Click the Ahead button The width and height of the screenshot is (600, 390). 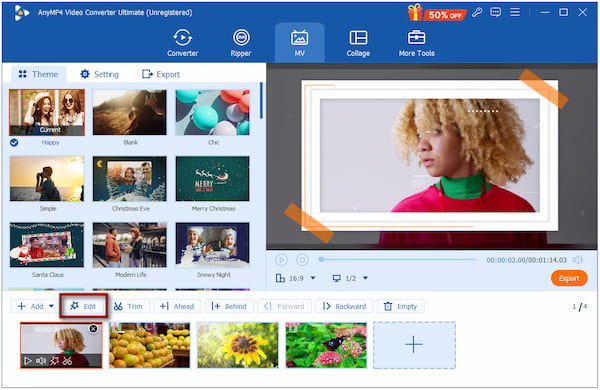pos(177,306)
